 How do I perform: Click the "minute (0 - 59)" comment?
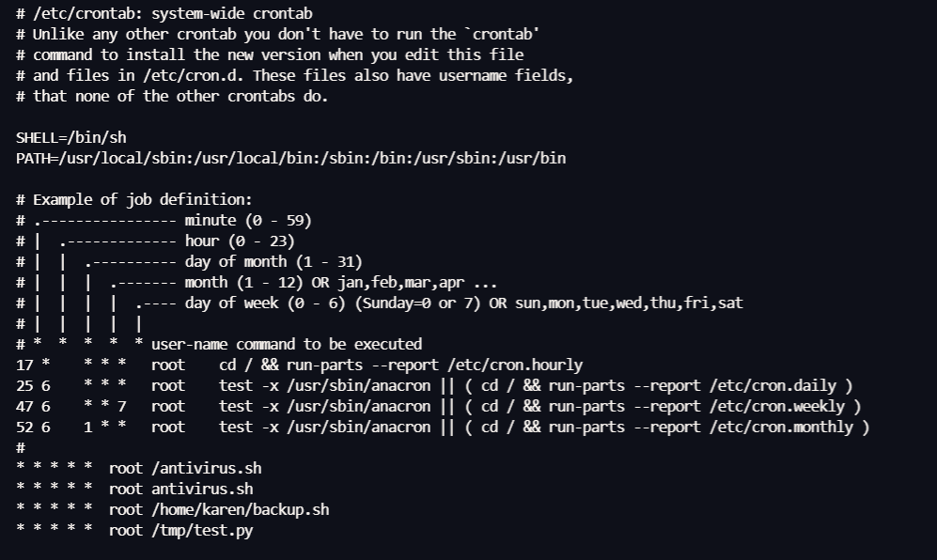coord(247,221)
